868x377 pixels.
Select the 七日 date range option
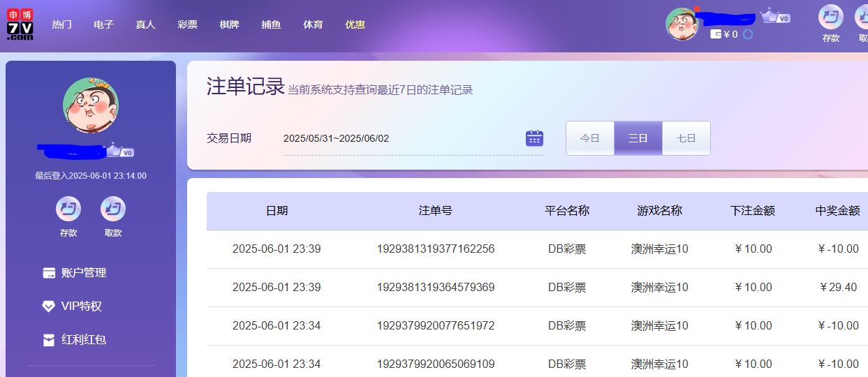686,138
